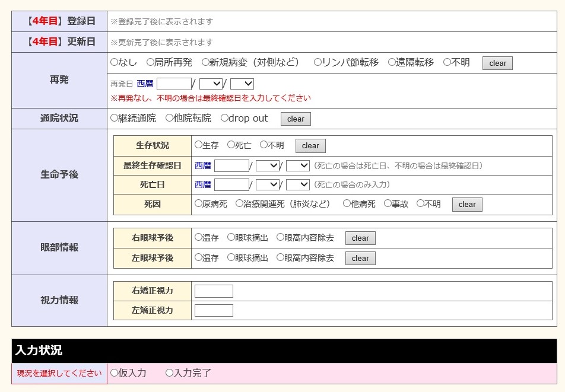Select '継続通院' for 通院状況

(x=115, y=118)
